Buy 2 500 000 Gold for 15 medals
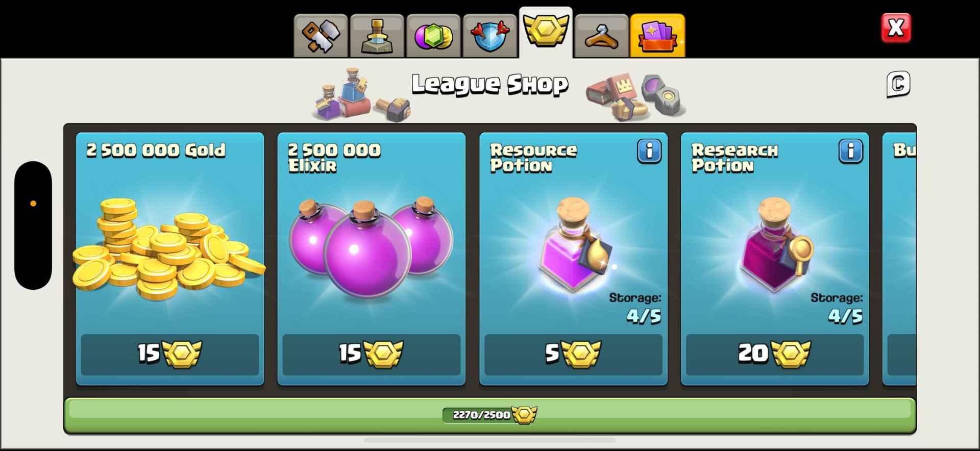The height and width of the screenshot is (451, 980). pos(170,354)
